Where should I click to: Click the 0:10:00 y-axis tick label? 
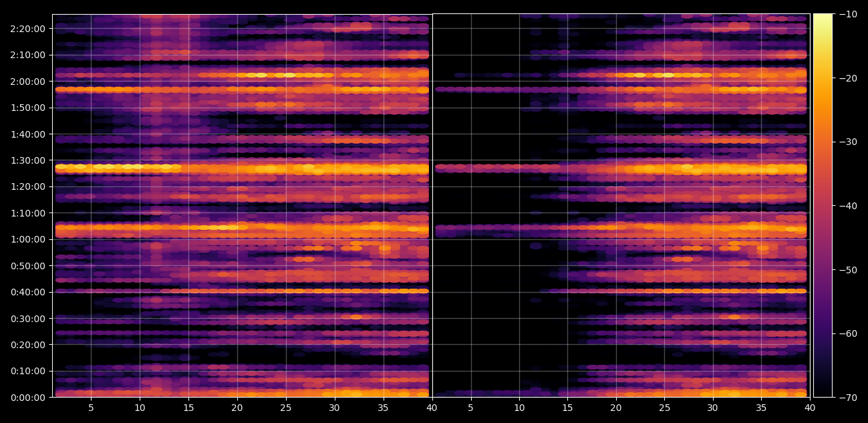[28, 371]
